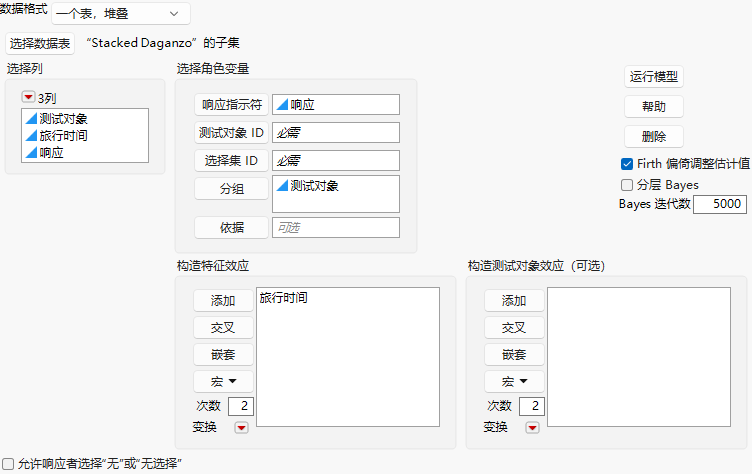Select 旅行时间 in the 选择列 list
The image size is (752, 474).
pos(63,136)
